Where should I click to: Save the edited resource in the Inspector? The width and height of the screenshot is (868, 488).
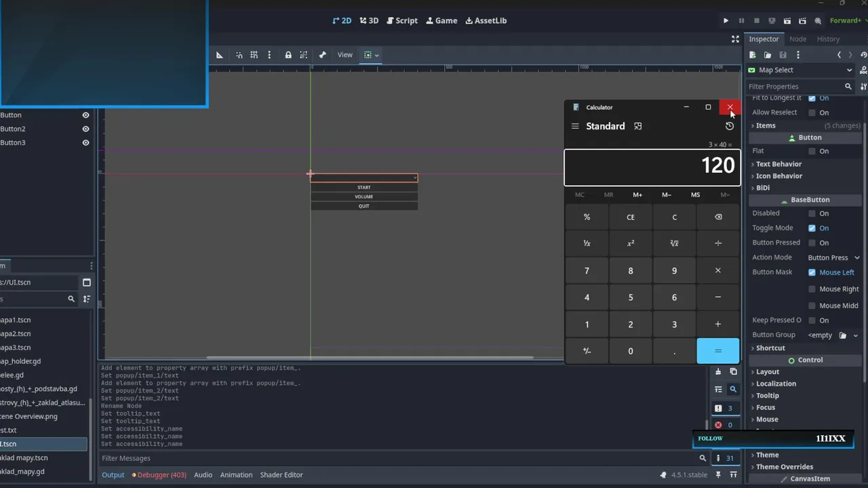[783, 55]
